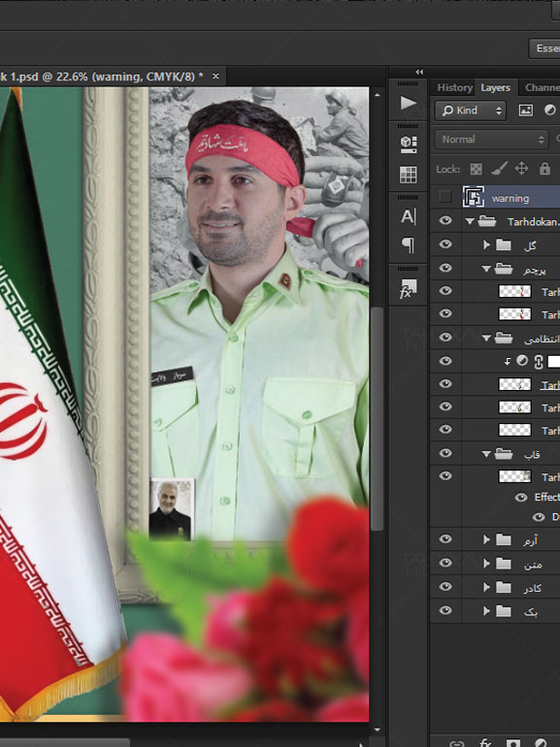Hide the قاب group eye icon

point(445,453)
